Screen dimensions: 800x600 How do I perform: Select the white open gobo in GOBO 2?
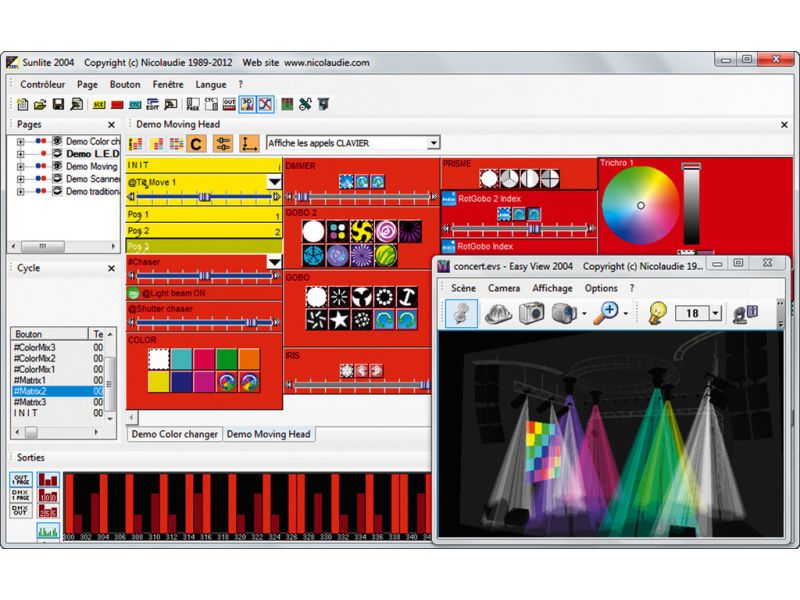[x=313, y=231]
